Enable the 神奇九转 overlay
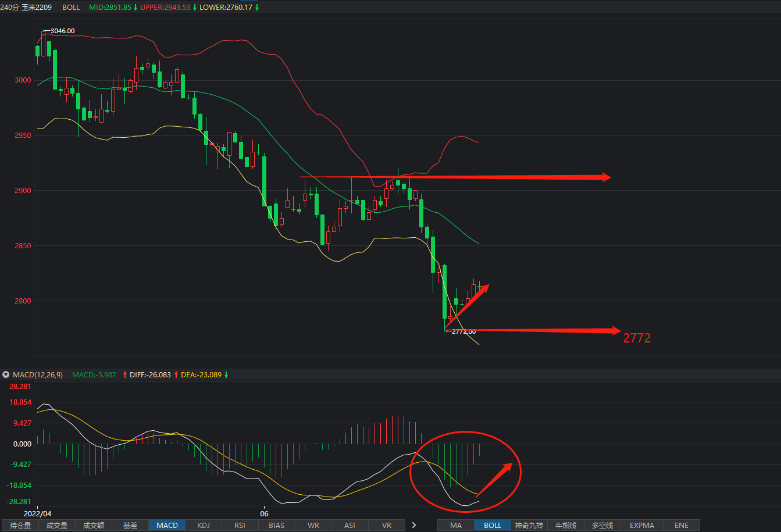The image size is (781, 532). [x=529, y=525]
